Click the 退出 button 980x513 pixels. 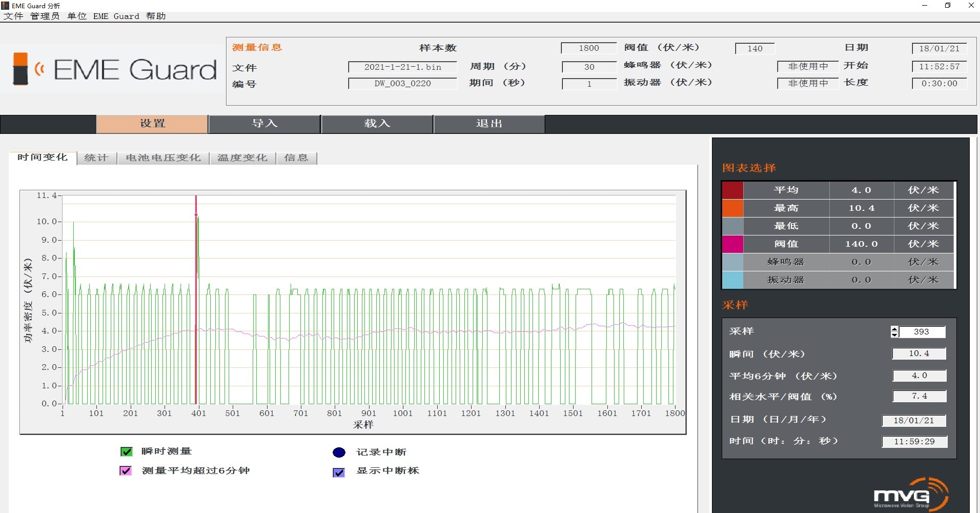coord(489,124)
